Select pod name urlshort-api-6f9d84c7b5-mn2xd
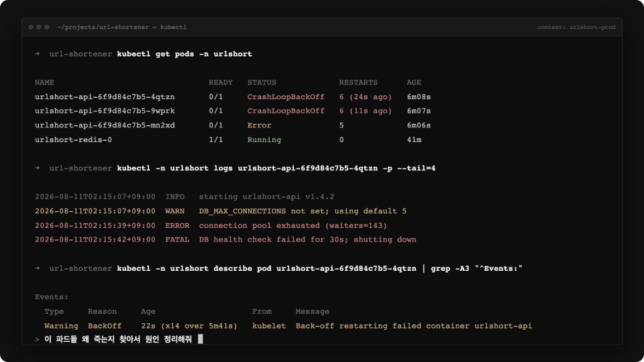 tap(105, 125)
